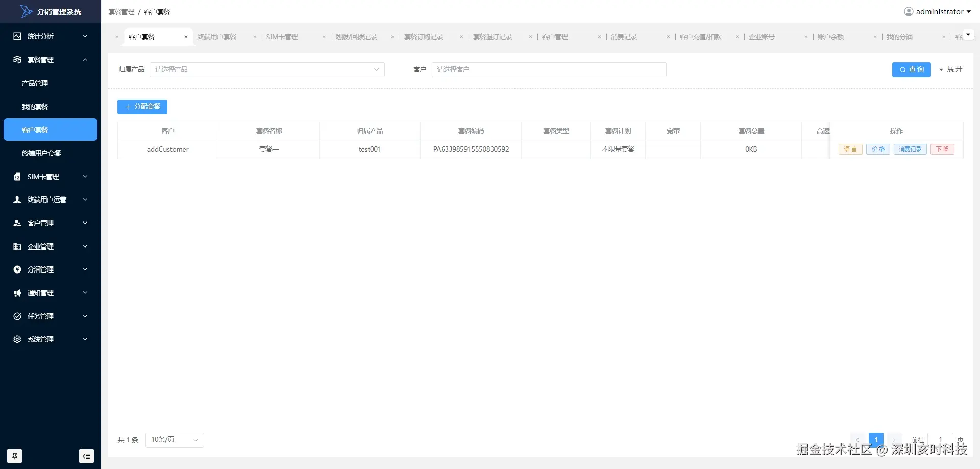This screenshot has height=469, width=980.
Task: Expand the 企业管理 sidebar menu chevron
Action: 85,246
